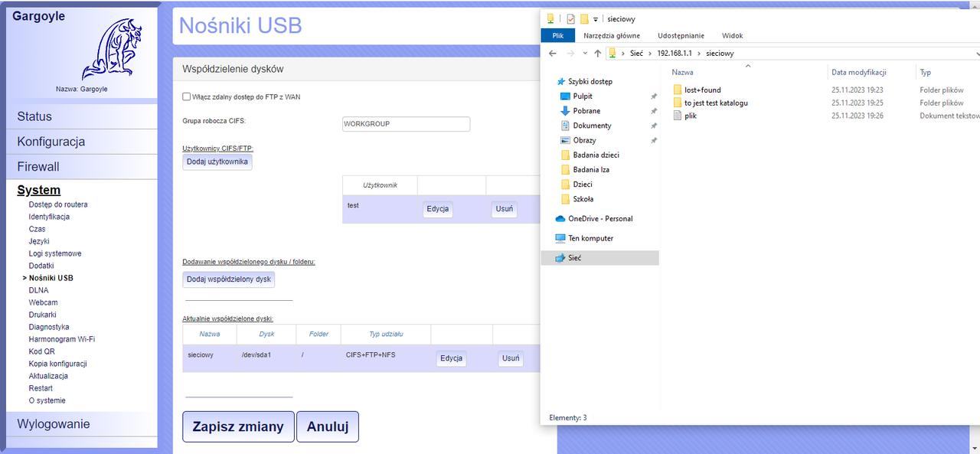Image resolution: width=980 pixels, height=454 pixels.
Task: Click the properties checkmark icon in Explorer's quick access toolbar
Action: click(570, 19)
